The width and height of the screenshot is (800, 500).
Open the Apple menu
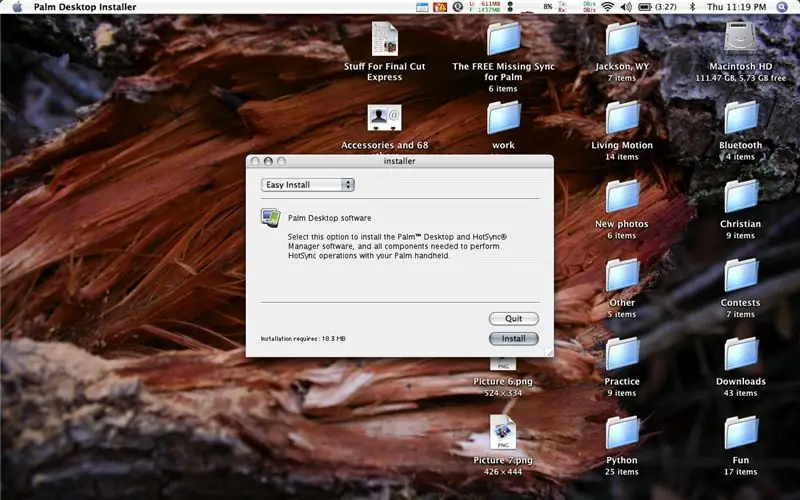click(x=17, y=7)
